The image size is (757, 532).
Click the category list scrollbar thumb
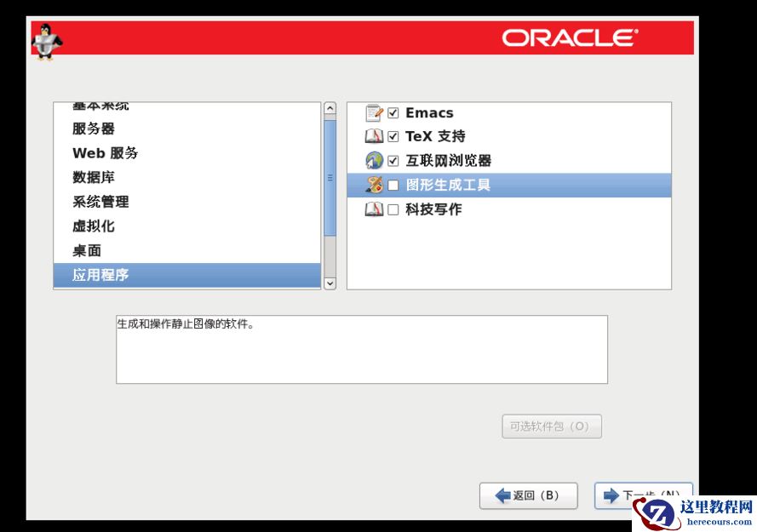pos(330,178)
